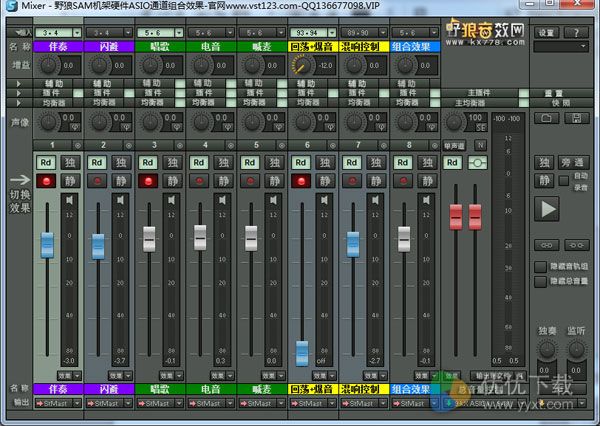
Task: Click the 伴奏 channel blue fader
Action: (47, 245)
